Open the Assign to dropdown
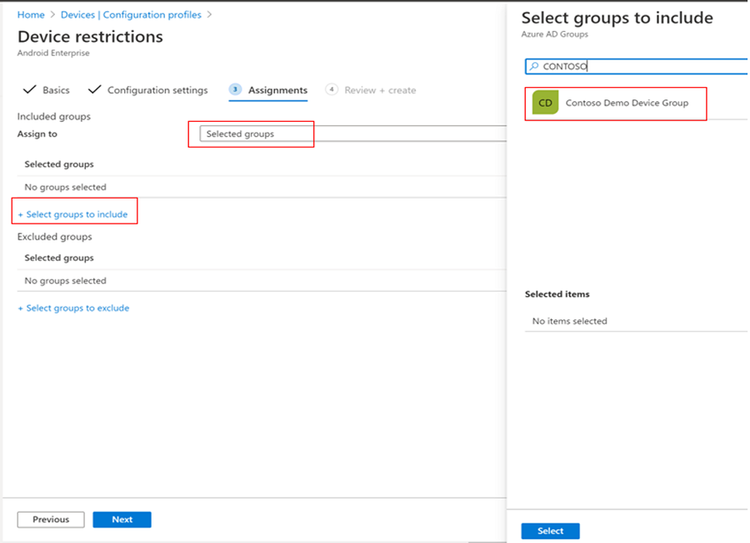This screenshot has width=750, height=543. [x=350, y=134]
